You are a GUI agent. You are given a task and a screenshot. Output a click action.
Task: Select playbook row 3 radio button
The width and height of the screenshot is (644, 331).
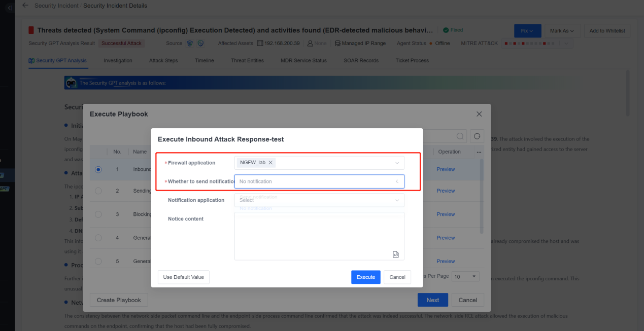pyautogui.click(x=98, y=214)
